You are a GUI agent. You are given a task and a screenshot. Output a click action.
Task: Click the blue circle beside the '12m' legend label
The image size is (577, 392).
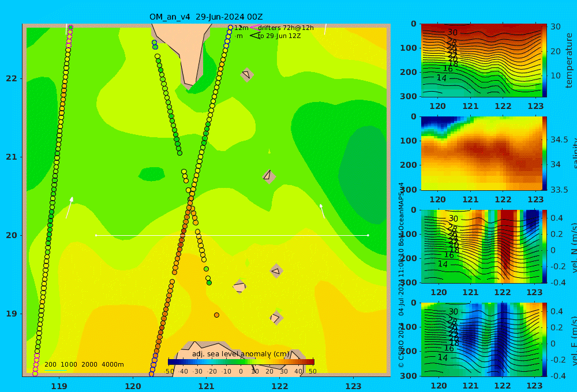(x=230, y=28)
